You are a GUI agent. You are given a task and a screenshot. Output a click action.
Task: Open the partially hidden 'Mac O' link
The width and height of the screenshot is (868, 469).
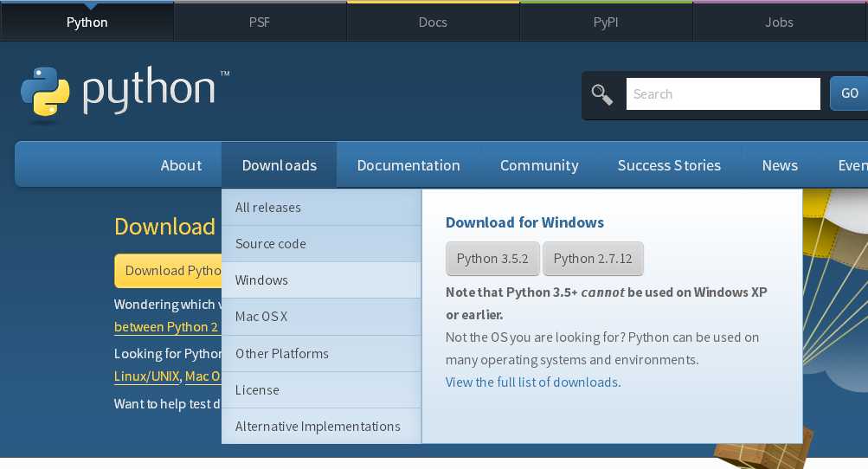point(203,376)
